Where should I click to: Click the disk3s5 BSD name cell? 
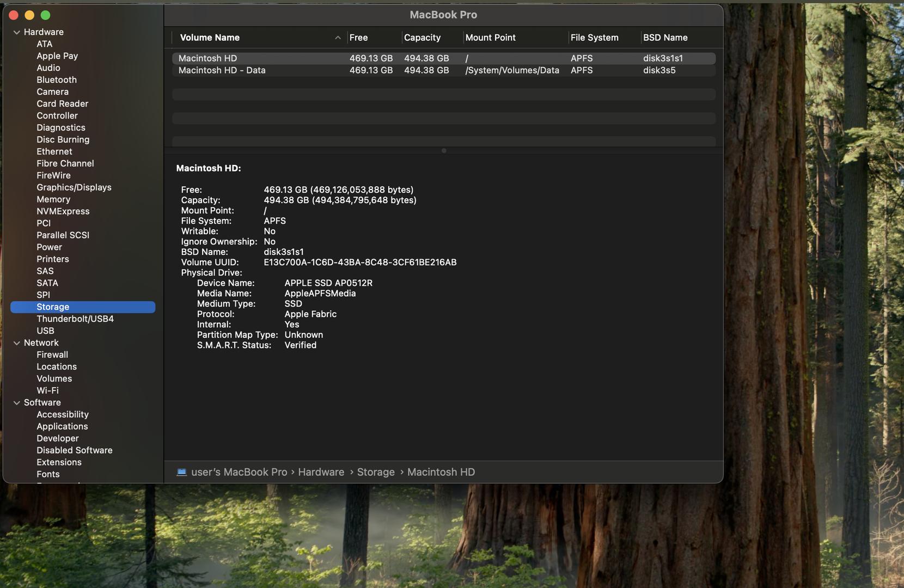(659, 70)
